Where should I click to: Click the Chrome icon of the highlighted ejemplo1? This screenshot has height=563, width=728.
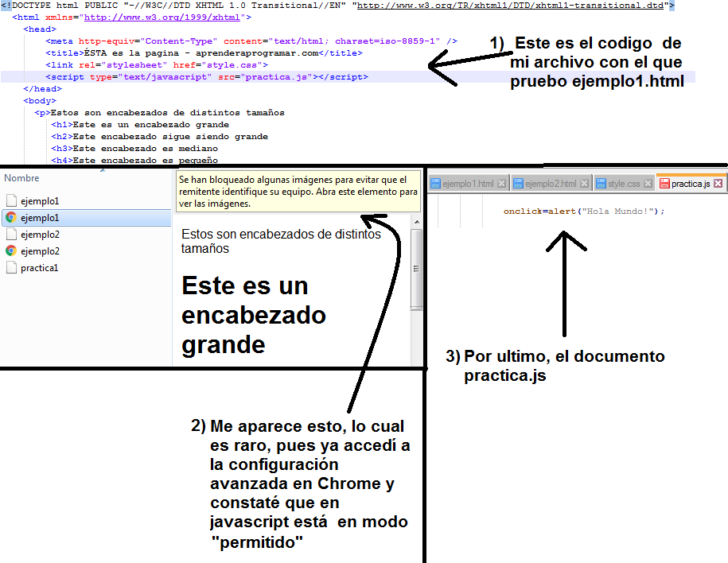tap(11, 218)
